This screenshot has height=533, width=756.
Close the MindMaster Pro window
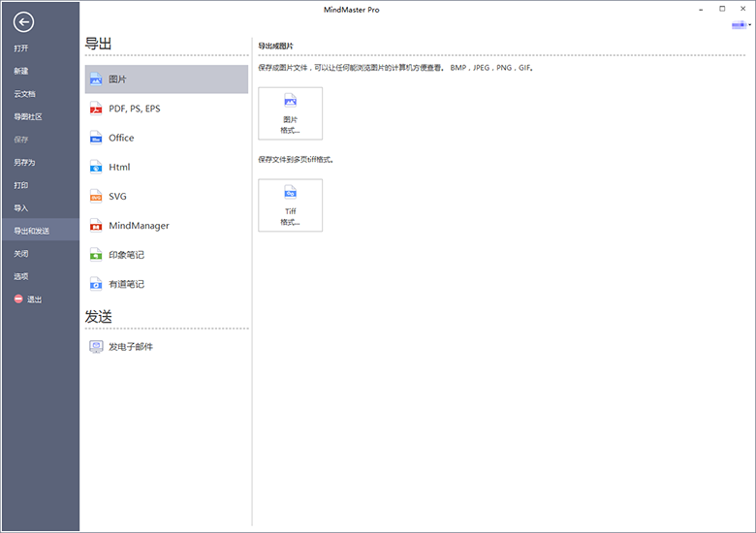pos(743,9)
